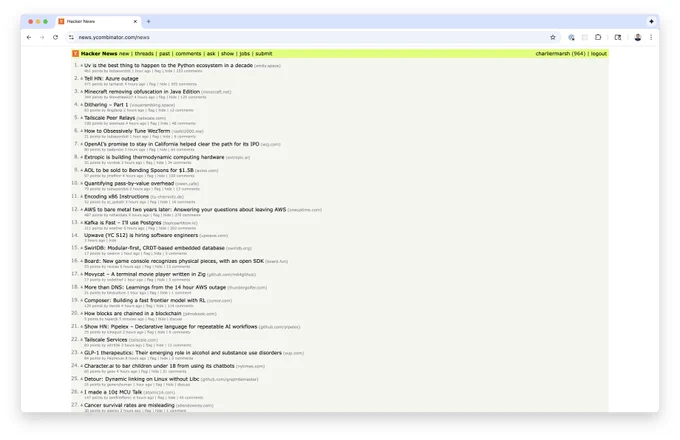Screen dimensions: 680x440
Task: Open the Chrome three-dot menu
Action: pyautogui.click(x=651, y=37)
